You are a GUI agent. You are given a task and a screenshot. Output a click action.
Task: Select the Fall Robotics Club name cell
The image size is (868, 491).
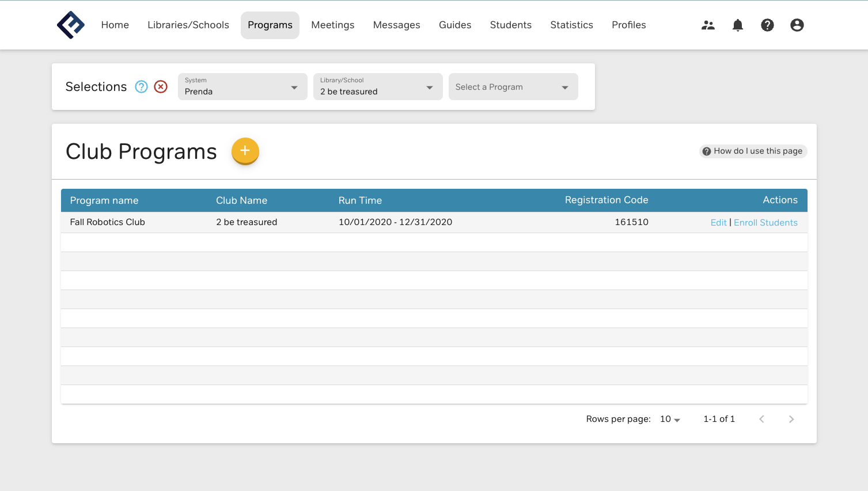point(108,222)
